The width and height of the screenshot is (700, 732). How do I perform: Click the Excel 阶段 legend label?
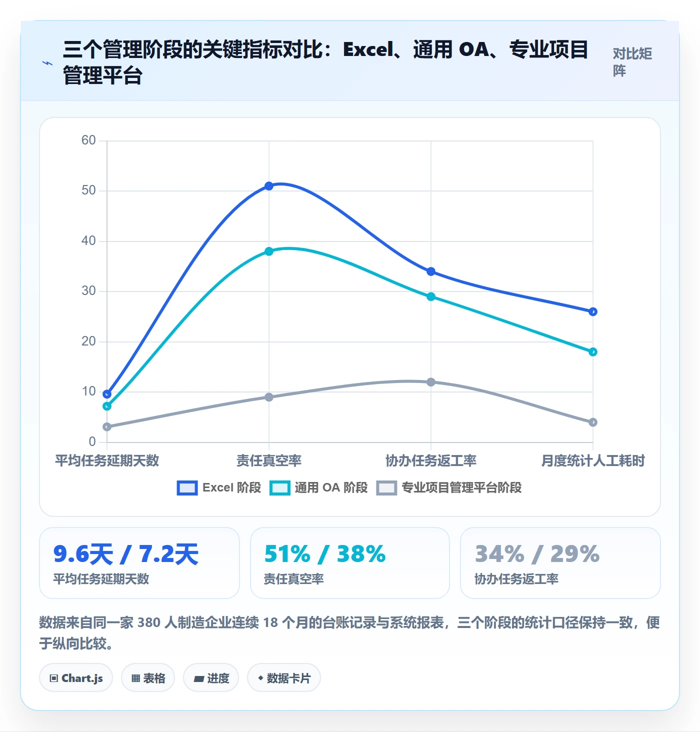pos(231,487)
